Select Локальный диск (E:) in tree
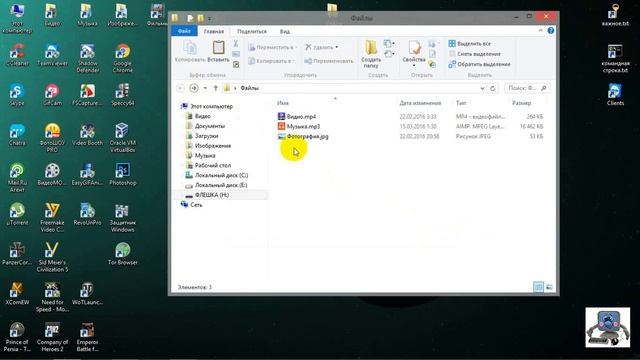Image resolution: width=640 pixels, height=360 pixels. 221,185
